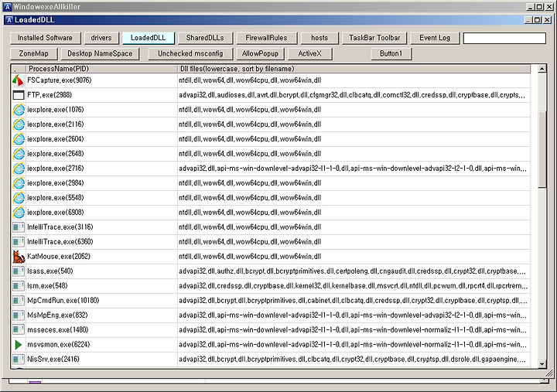Select the FSCapture.exe(9076) row text

click(60, 80)
